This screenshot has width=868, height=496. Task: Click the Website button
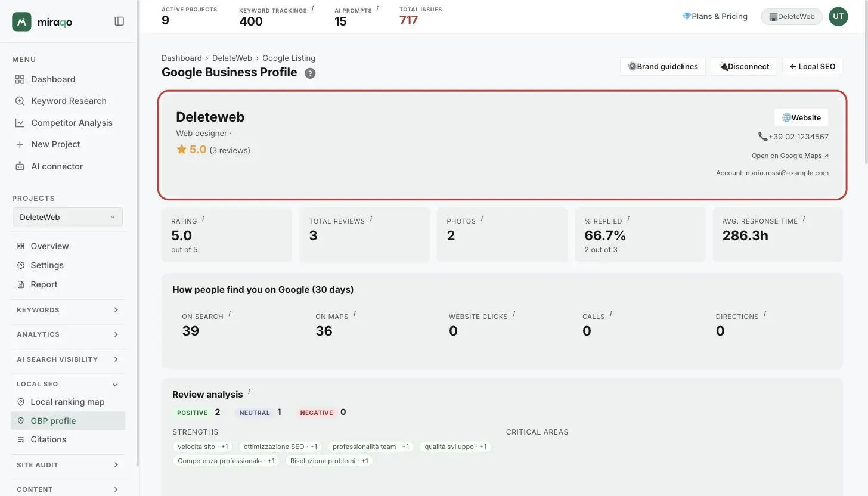(801, 117)
